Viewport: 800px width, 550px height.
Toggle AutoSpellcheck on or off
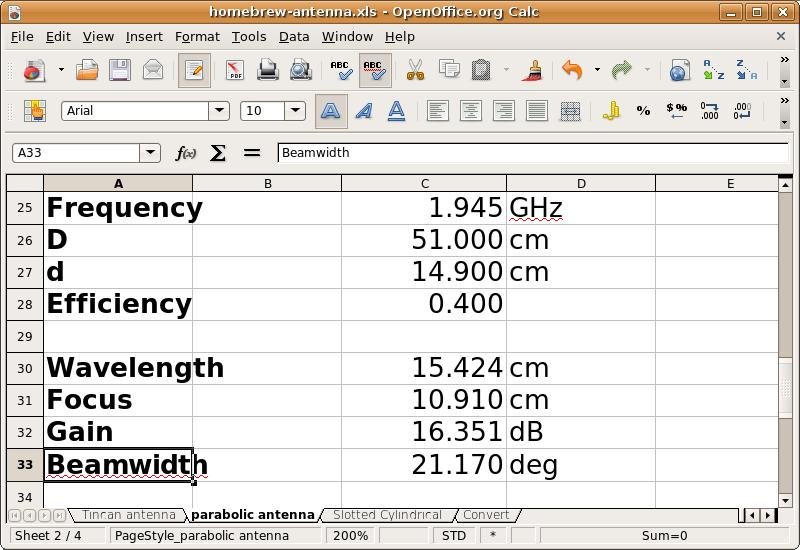(374, 70)
